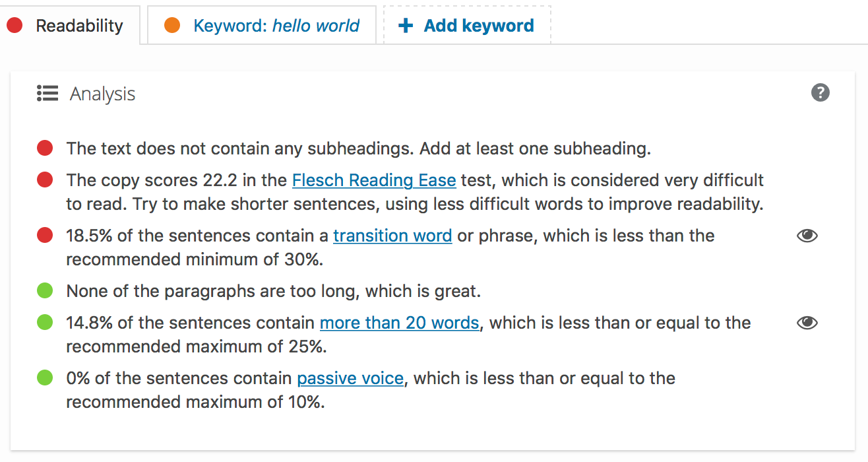Collapse the Analysis section heading
The width and height of the screenshot is (868, 462).
click(102, 94)
